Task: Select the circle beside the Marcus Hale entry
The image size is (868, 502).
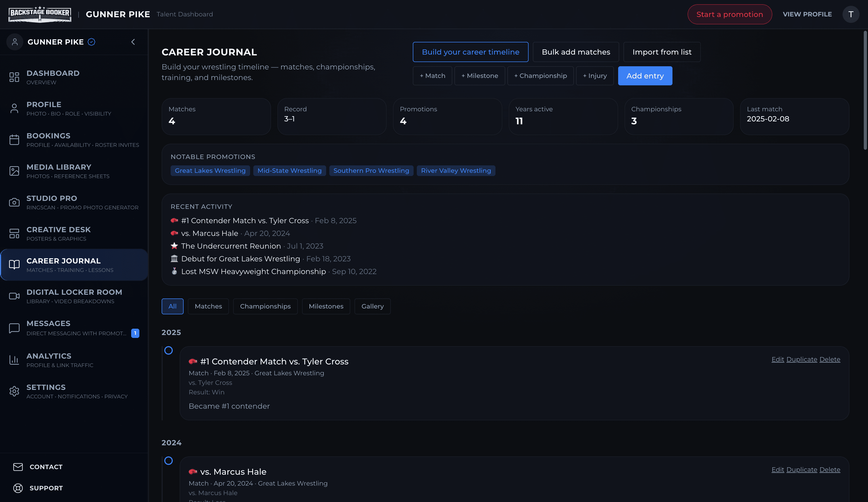Action: [x=169, y=461]
